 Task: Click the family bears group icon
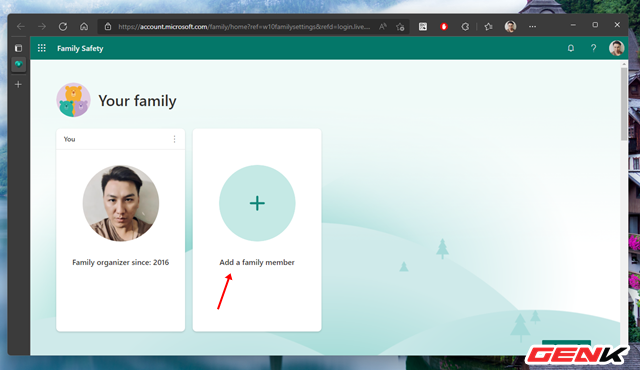[73, 100]
